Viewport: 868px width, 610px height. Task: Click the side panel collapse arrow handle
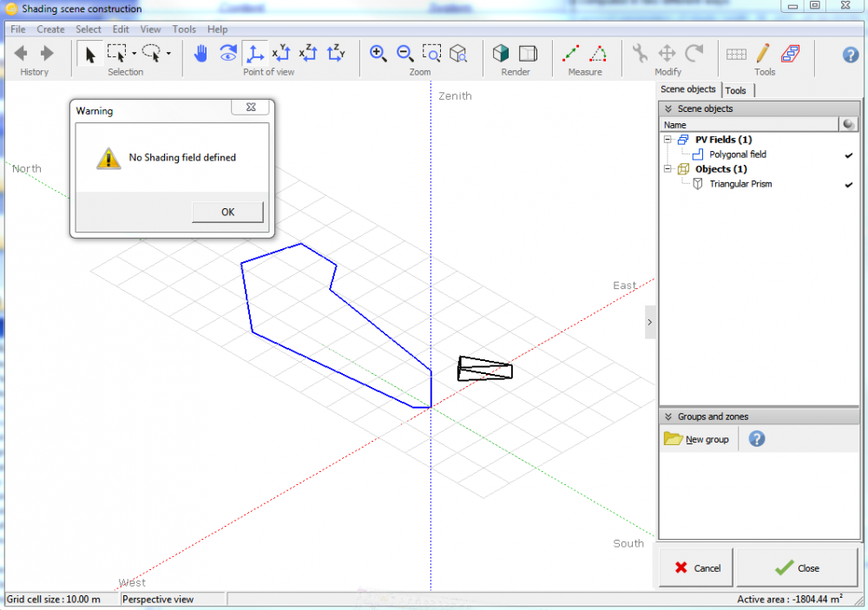[650, 322]
